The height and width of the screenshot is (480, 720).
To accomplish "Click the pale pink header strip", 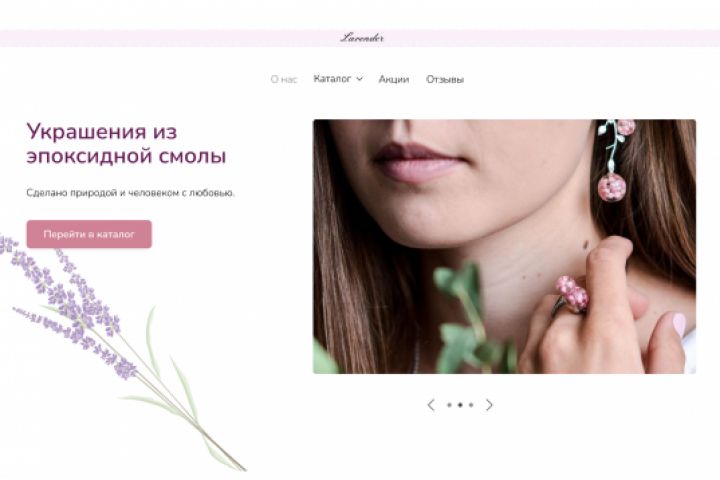I will tap(360, 38).
